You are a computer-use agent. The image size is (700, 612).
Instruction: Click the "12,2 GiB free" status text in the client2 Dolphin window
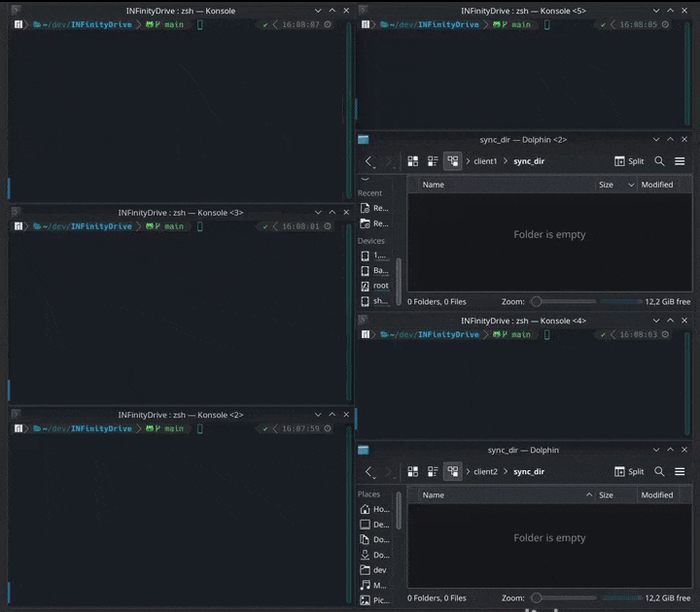point(667,598)
